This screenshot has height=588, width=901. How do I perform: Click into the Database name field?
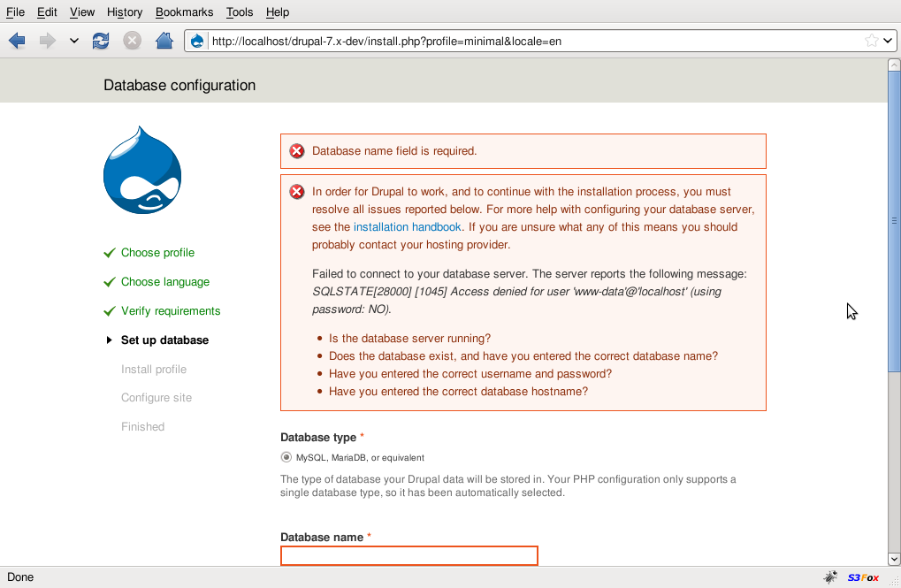coord(409,555)
